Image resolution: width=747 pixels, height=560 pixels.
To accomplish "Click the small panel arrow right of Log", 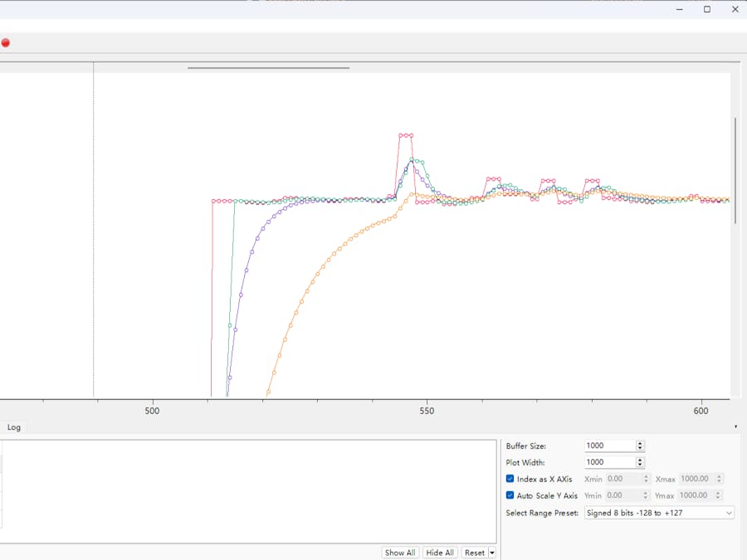I will (736, 427).
